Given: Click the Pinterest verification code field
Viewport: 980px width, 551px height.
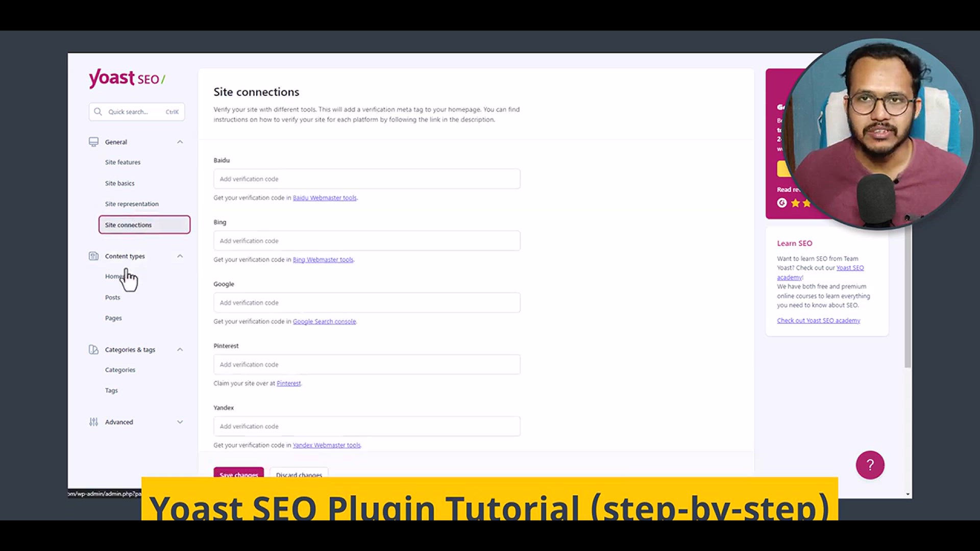Looking at the screenshot, I should click(367, 364).
